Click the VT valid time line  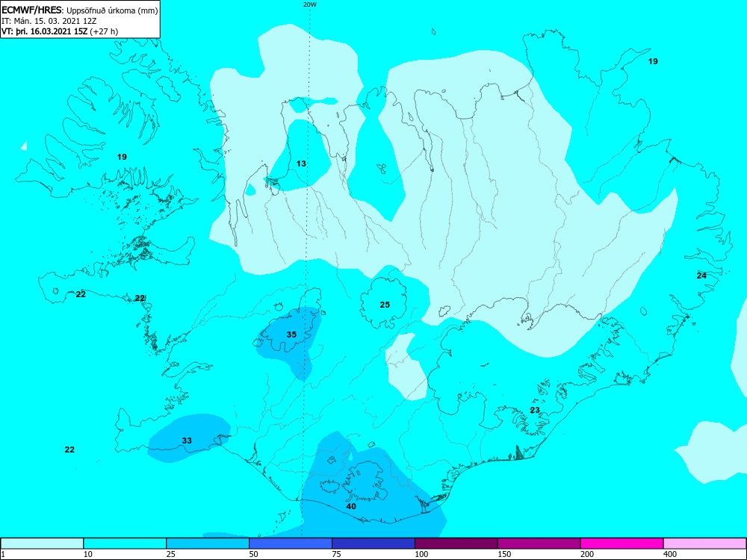point(60,31)
